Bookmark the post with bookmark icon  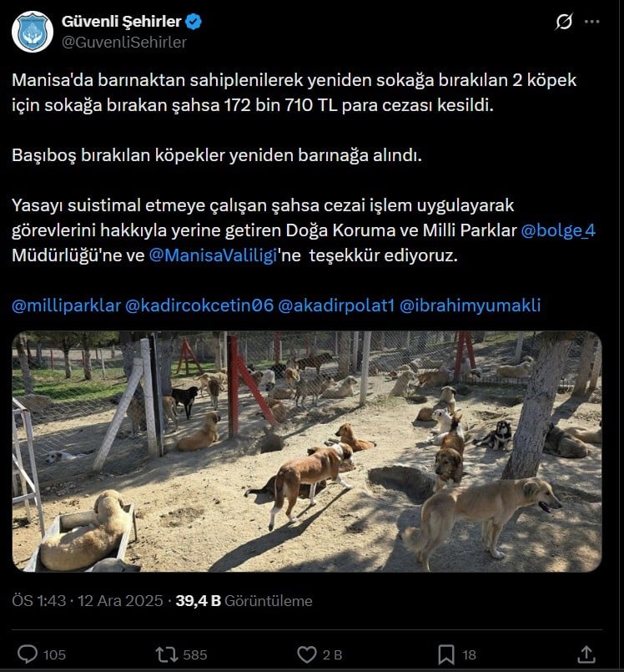(446, 654)
